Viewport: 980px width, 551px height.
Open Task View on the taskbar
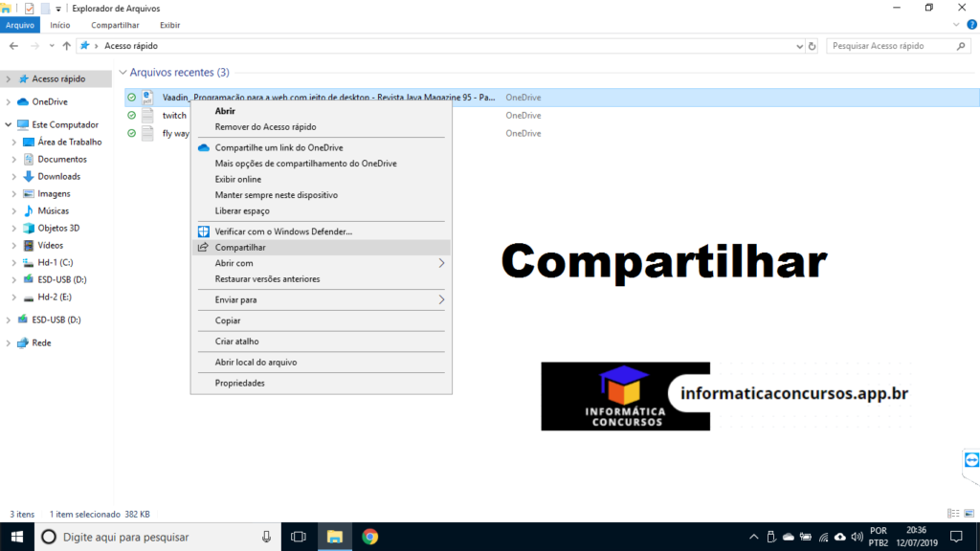[x=298, y=537]
